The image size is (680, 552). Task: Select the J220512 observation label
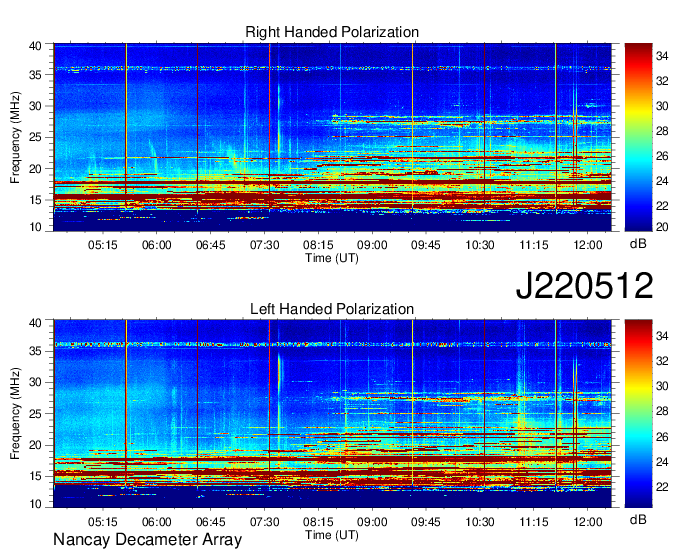point(584,286)
